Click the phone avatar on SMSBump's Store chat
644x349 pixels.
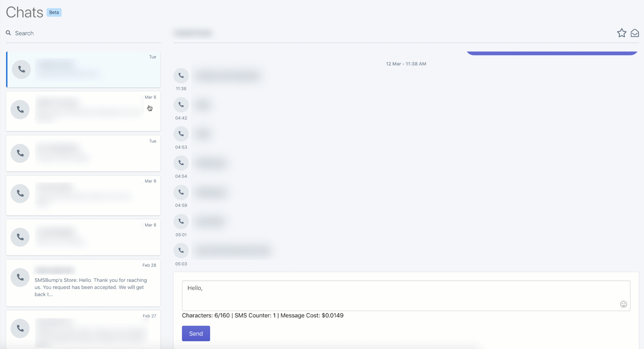point(20,277)
